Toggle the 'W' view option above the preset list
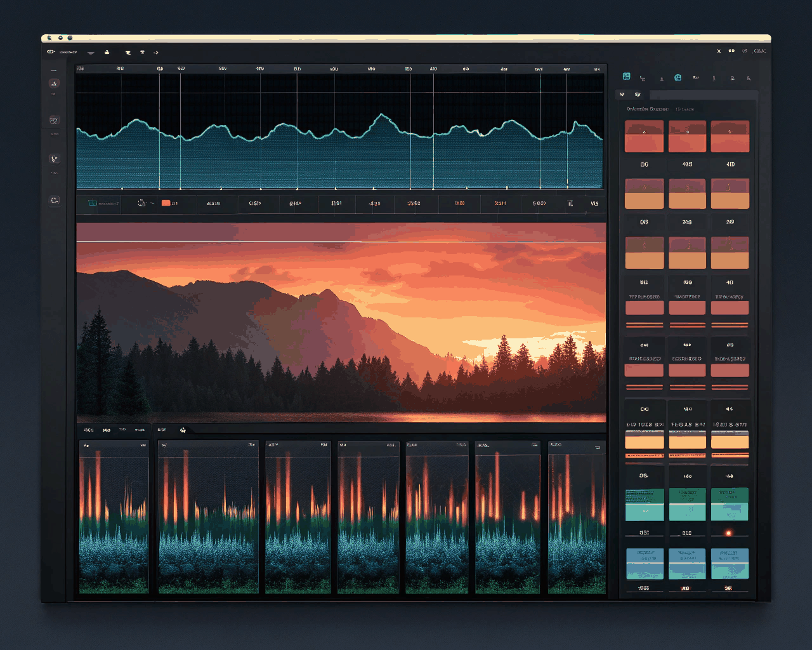 coord(622,94)
